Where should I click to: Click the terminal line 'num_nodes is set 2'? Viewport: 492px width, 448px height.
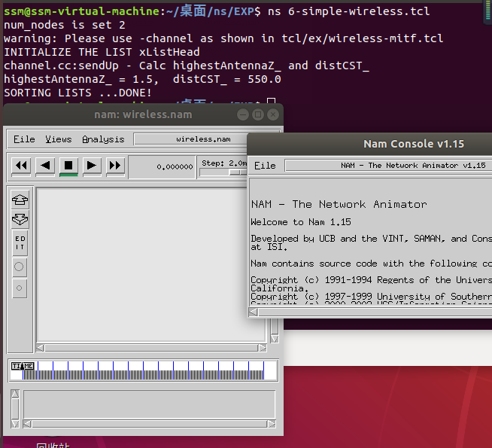point(65,25)
